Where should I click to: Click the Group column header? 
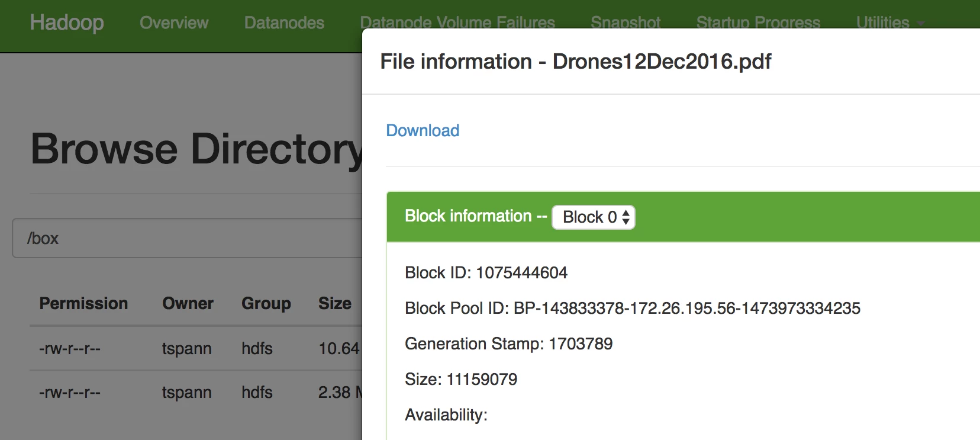[x=266, y=303]
